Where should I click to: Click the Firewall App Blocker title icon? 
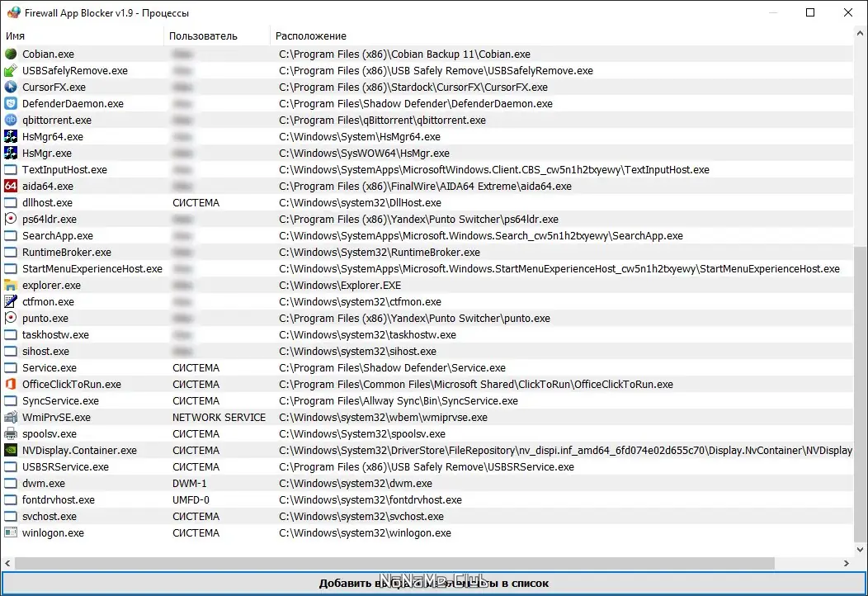(x=13, y=12)
